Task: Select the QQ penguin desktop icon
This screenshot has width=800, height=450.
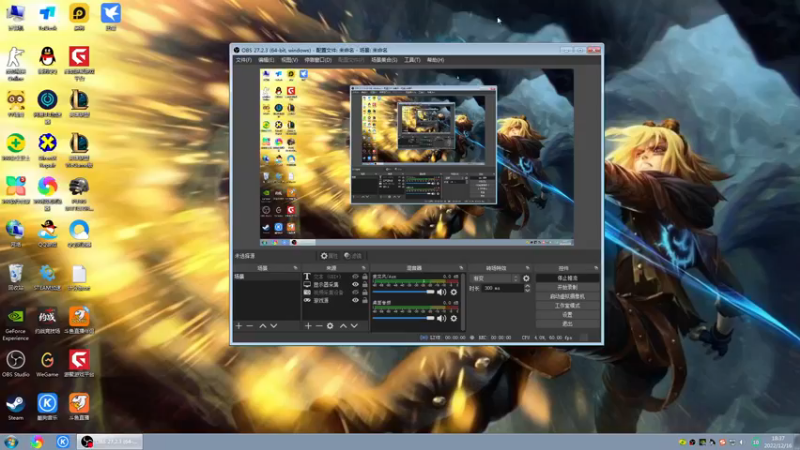Action: (x=47, y=60)
